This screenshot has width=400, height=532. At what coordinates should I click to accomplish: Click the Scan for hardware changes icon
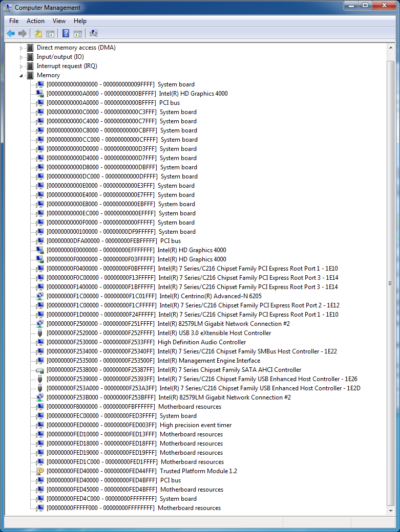(x=93, y=33)
